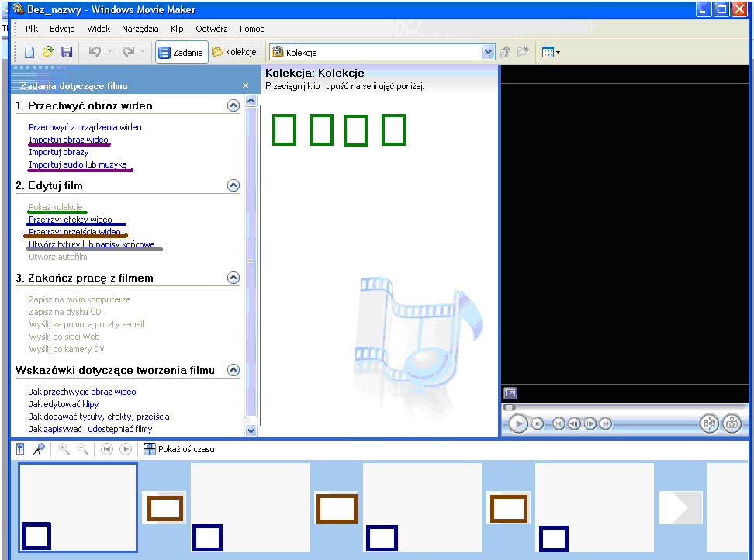Collapse the Zakończ pracę z filmem section
The image size is (754, 560).
233,278
